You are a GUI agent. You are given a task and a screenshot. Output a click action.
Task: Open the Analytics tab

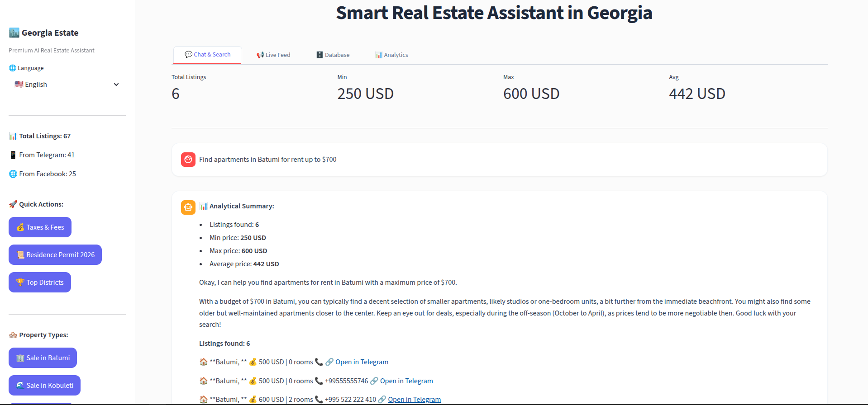391,55
